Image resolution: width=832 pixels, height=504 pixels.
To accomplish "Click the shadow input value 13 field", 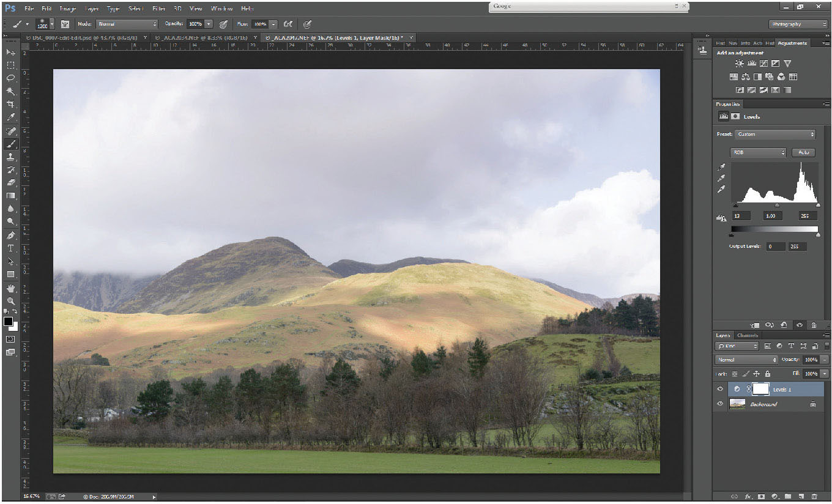I will click(x=741, y=216).
